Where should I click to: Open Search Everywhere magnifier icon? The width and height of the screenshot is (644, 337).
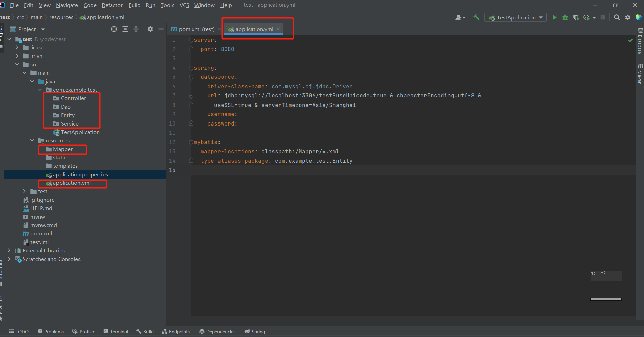point(617,17)
